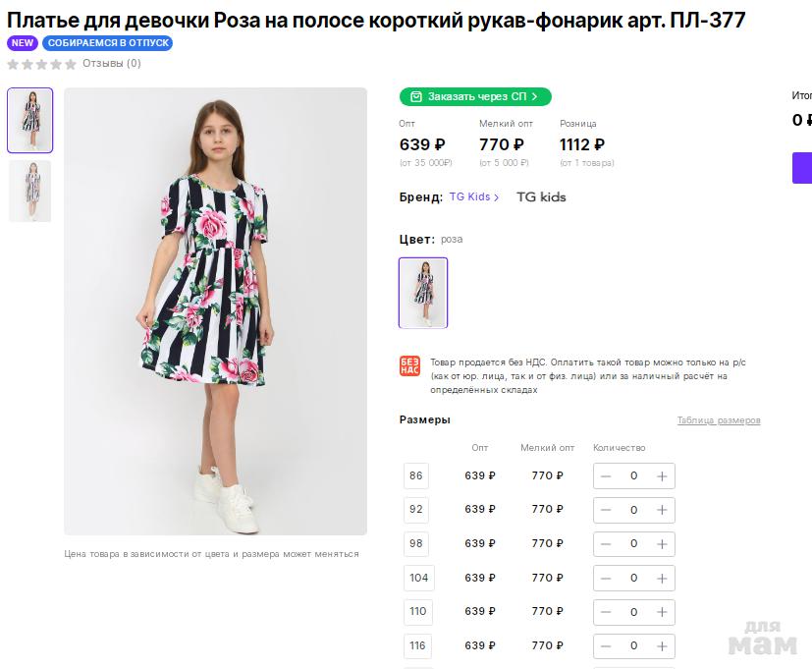Viewport: 812px width, 669px height.
Task: Select size 86 box
Action: (x=416, y=475)
